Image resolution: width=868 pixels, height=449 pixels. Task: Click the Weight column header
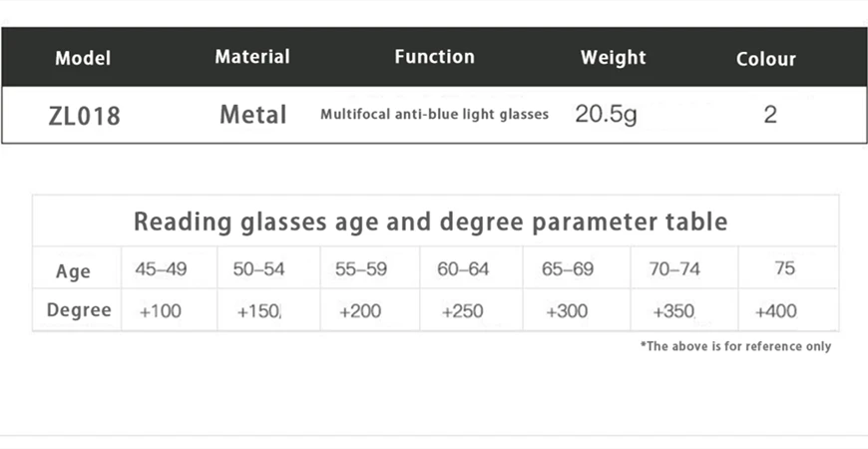(614, 58)
